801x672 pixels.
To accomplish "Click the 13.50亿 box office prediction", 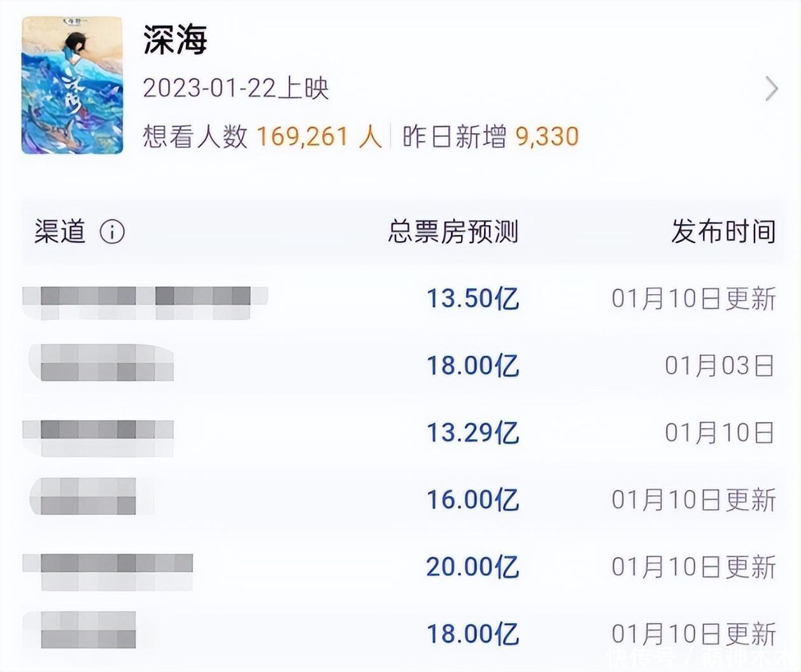I will pos(472,298).
